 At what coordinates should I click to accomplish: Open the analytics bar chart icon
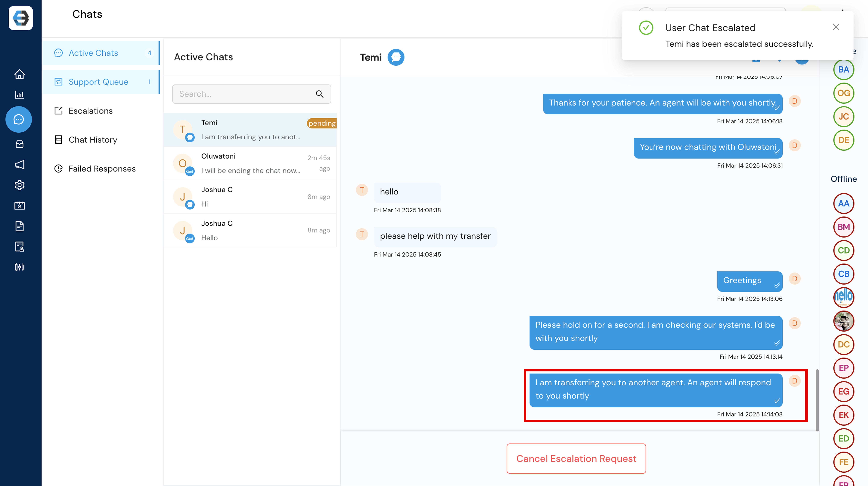(20, 95)
